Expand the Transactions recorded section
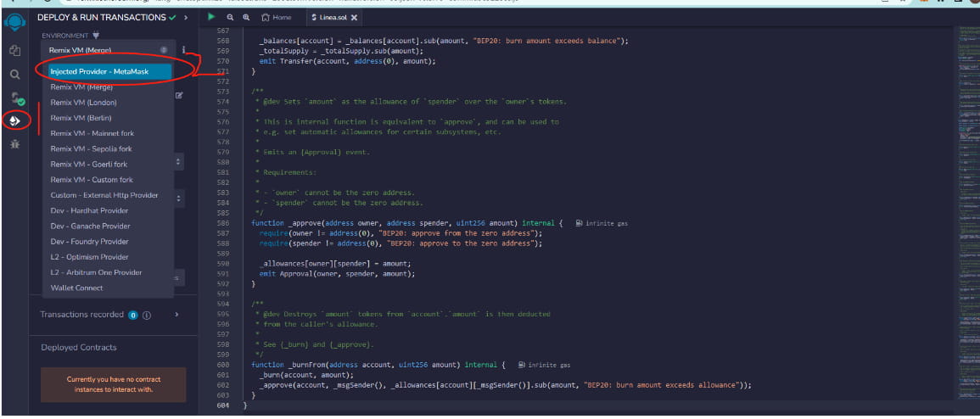Viewport: 980px width, 419px height. tap(176, 315)
